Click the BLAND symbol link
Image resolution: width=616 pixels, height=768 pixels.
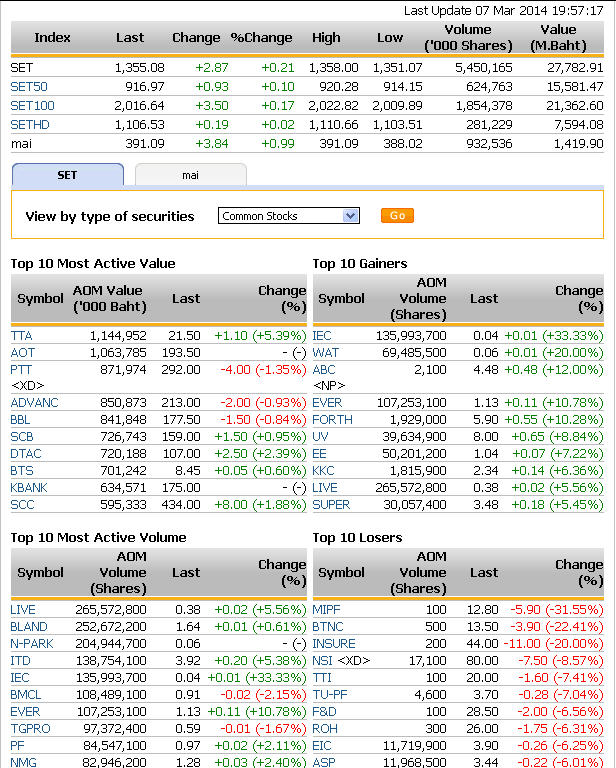[29, 626]
